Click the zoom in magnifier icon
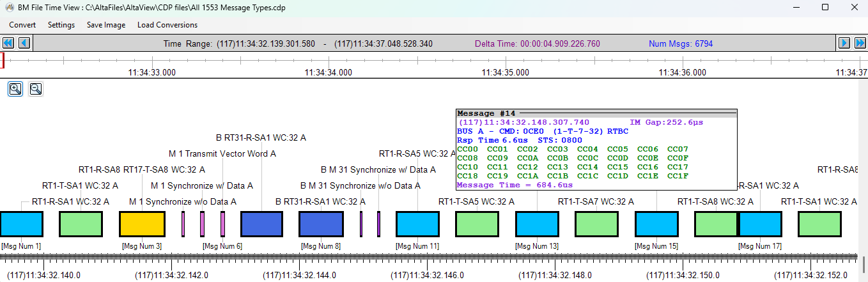This screenshot has height=282, width=868. pyautogui.click(x=15, y=89)
